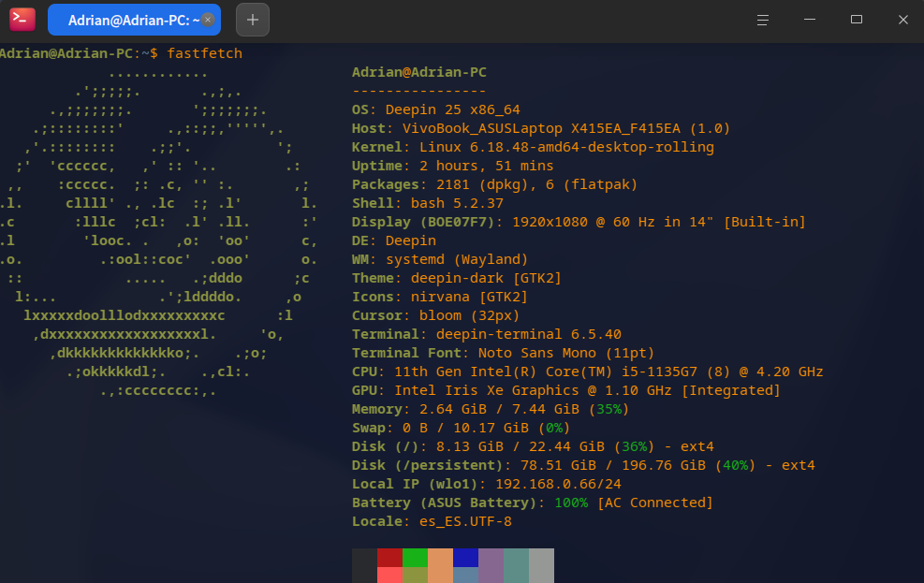Click the 'Local IP (wlo1)' line
Viewport: 924px width, 583px height.
(x=487, y=484)
